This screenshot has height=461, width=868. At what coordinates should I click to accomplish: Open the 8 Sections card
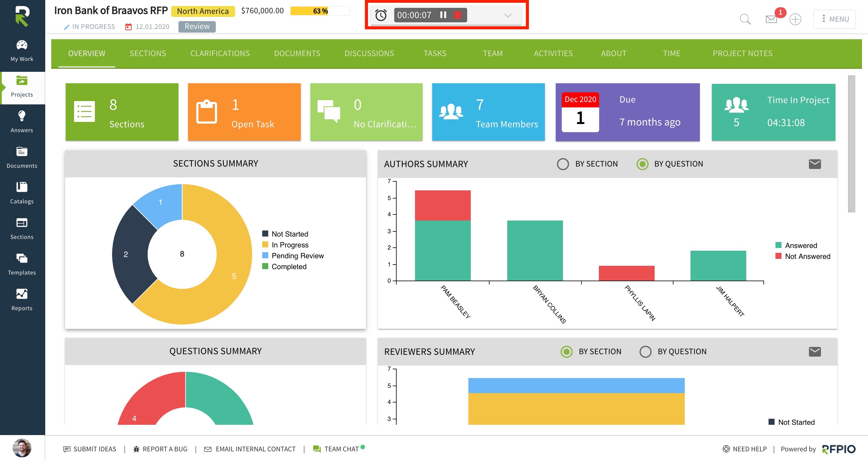(x=122, y=112)
